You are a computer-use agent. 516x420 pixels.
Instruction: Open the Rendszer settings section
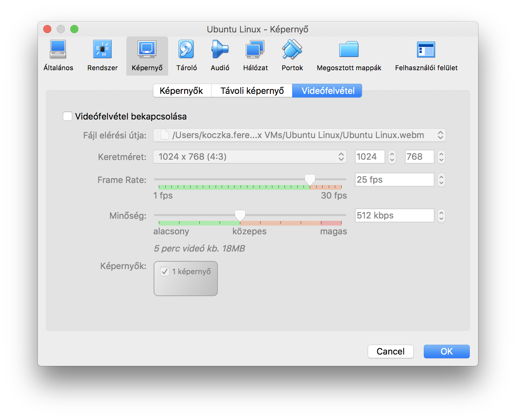click(102, 56)
